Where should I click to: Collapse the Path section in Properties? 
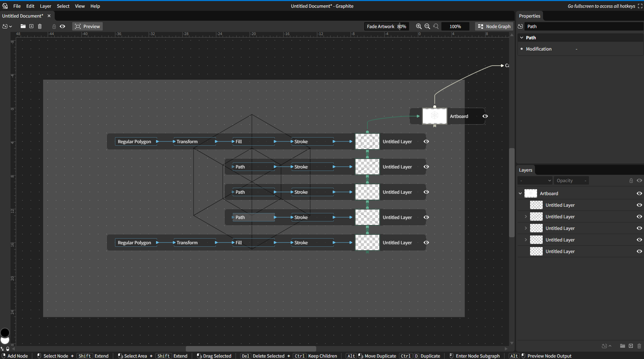tap(522, 38)
